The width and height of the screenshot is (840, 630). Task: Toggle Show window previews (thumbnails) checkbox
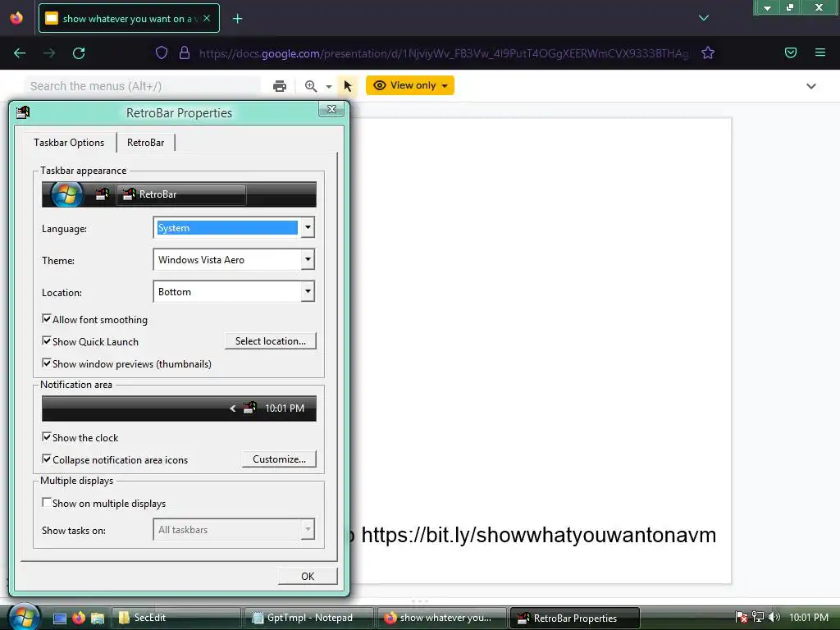click(x=47, y=363)
